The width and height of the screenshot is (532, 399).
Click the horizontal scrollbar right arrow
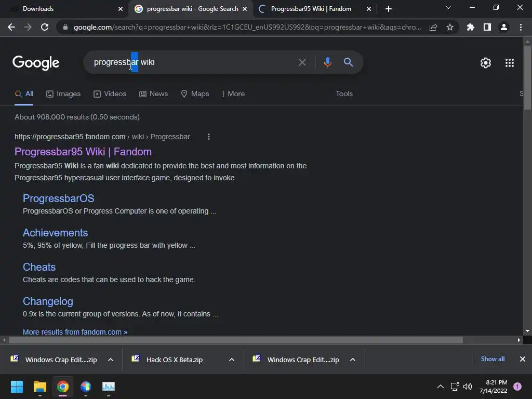pos(519,340)
